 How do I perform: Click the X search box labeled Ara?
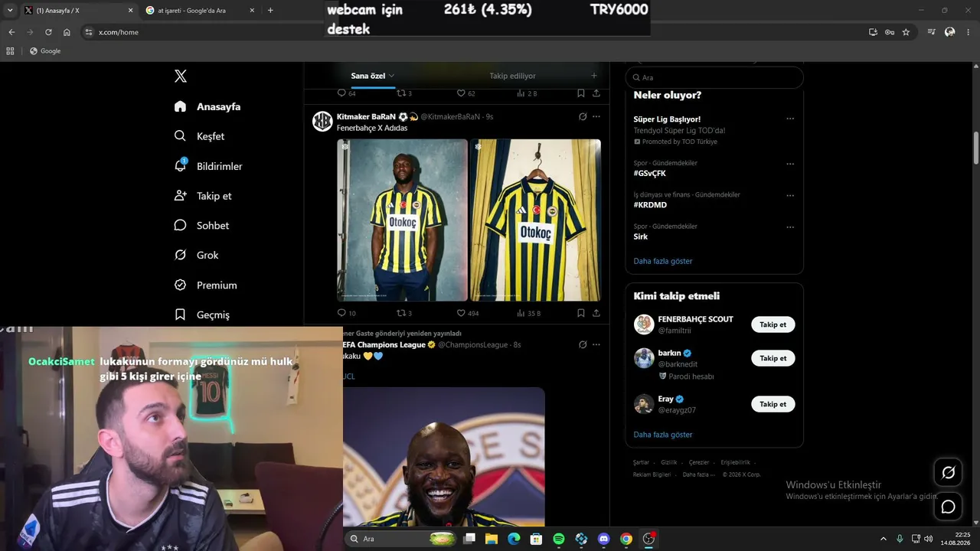(714, 77)
